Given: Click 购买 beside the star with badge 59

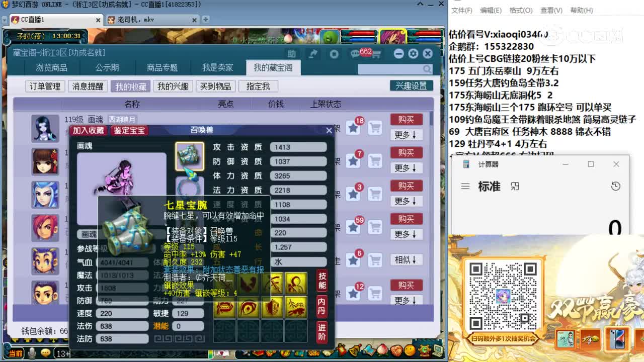Looking at the screenshot, I should tap(406, 219).
